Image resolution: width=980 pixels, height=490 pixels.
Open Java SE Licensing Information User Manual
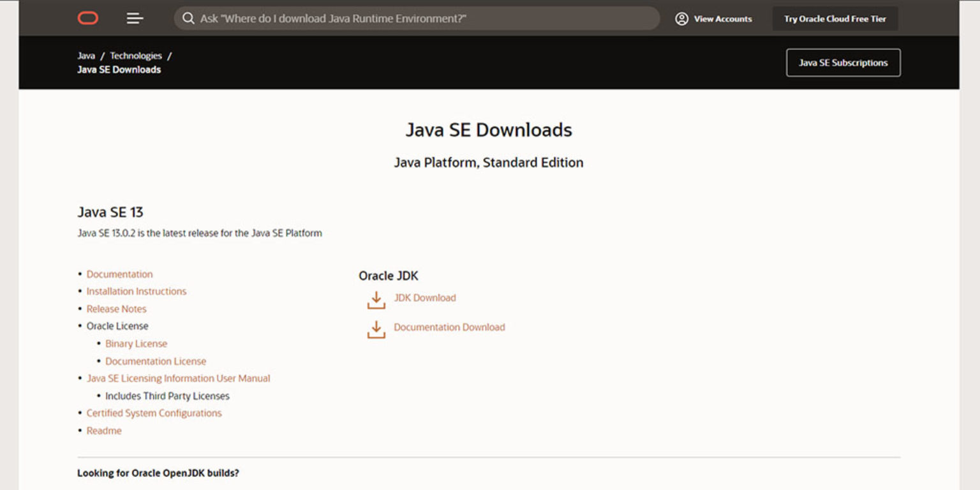pos(179,378)
